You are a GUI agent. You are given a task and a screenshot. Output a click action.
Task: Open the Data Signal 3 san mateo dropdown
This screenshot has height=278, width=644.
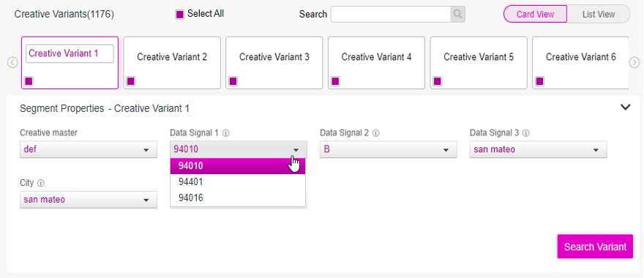point(538,149)
